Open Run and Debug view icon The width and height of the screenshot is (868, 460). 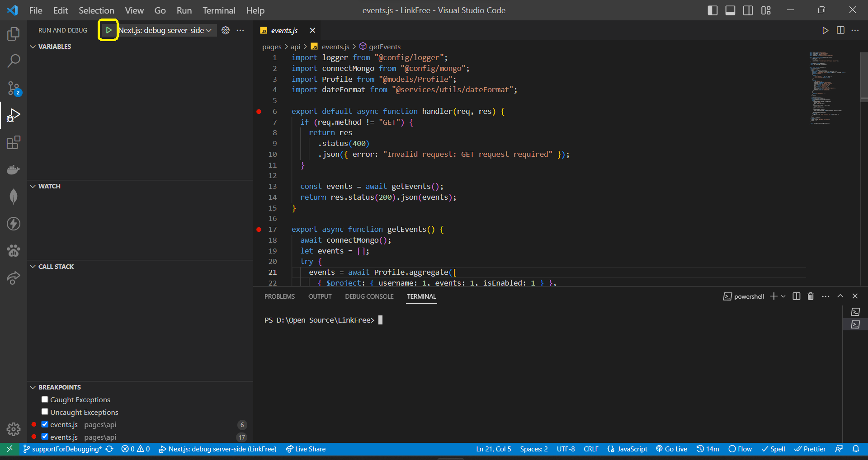point(14,115)
